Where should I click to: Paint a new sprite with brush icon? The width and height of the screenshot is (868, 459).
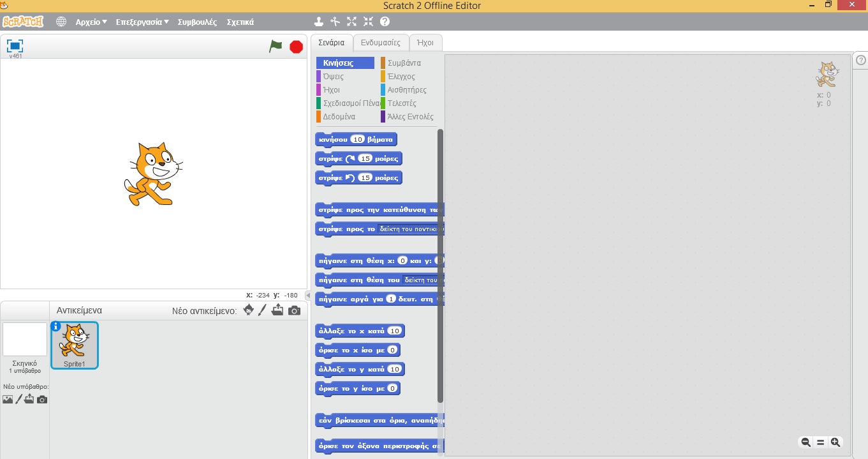[262, 310]
